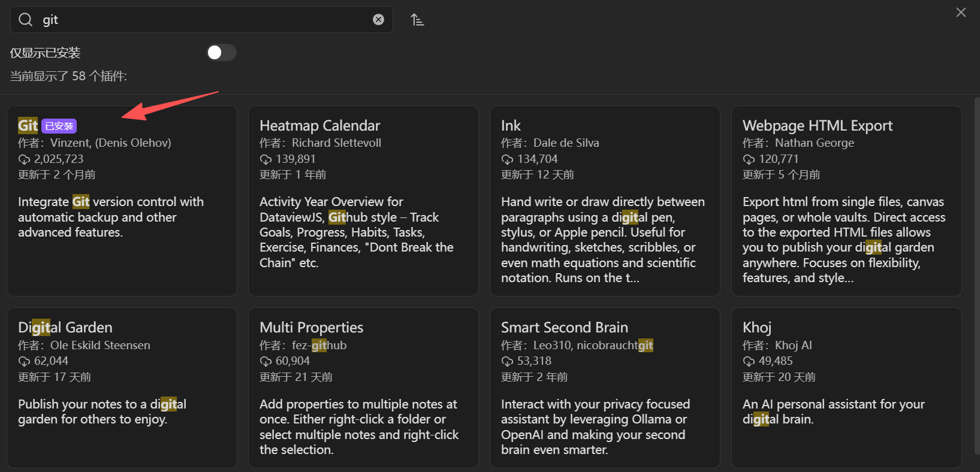
Task: Click the search magnifier icon
Action: coord(25,20)
